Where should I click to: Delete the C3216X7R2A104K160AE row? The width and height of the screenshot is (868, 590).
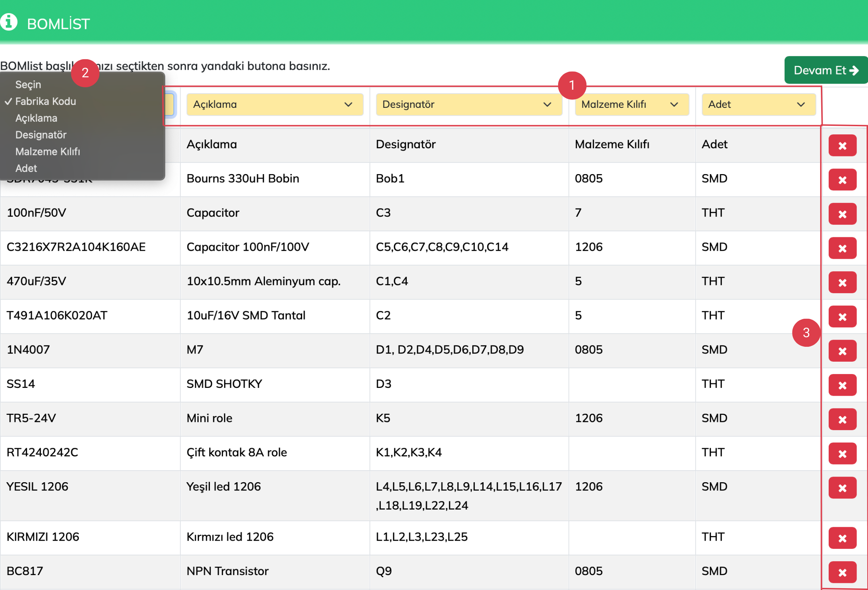[842, 248]
